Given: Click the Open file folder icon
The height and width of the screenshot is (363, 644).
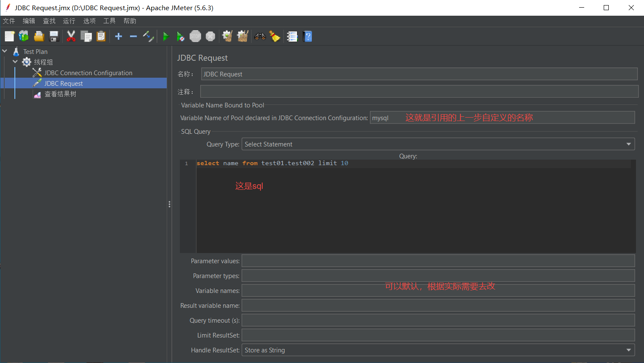Looking at the screenshot, I should pyautogui.click(x=39, y=37).
